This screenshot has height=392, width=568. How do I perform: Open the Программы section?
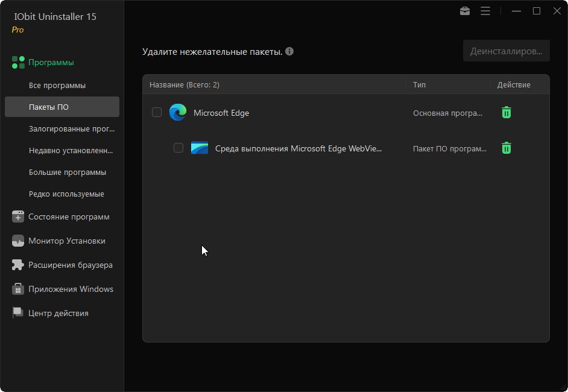(51, 62)
